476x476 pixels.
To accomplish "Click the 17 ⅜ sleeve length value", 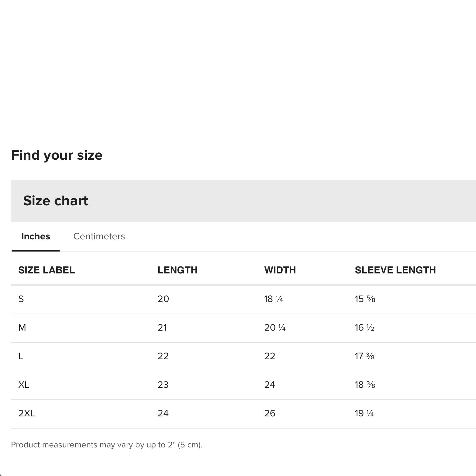I will [365, 356].
